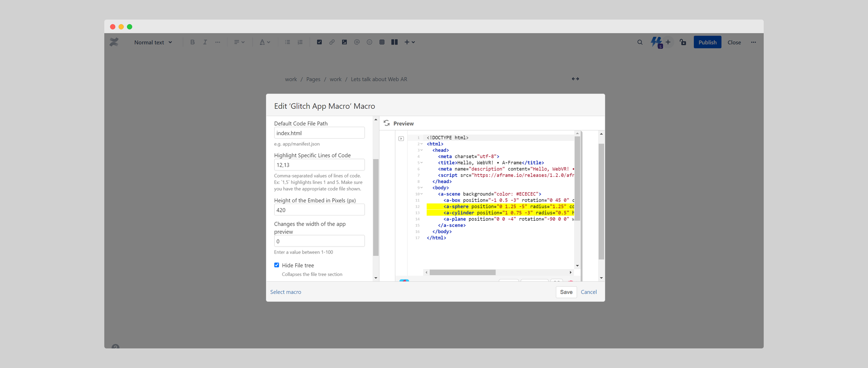Open the emoji picker
The height and width of the screenshot is (368, 868).
click(370, 42)
